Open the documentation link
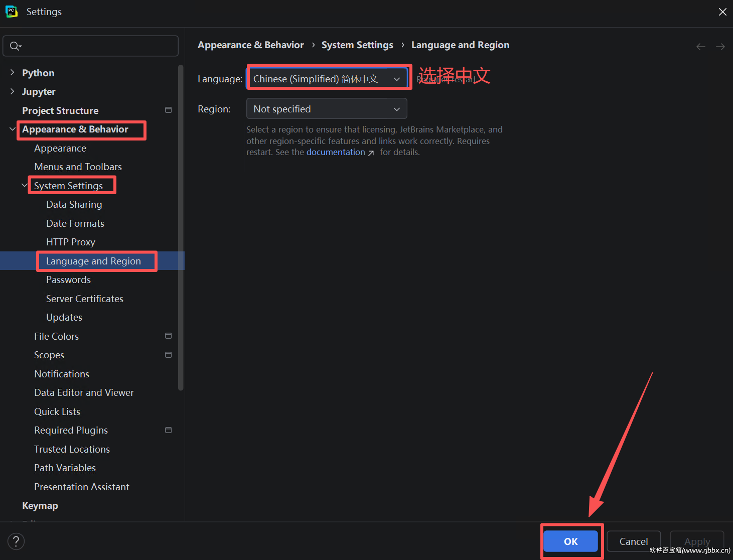Image resolution: width=733 pixels, height=560 pixels. [x=336, y=152]
